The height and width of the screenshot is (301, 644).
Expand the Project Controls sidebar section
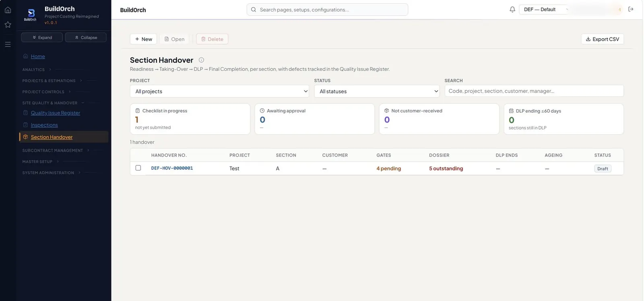point(46,92)
